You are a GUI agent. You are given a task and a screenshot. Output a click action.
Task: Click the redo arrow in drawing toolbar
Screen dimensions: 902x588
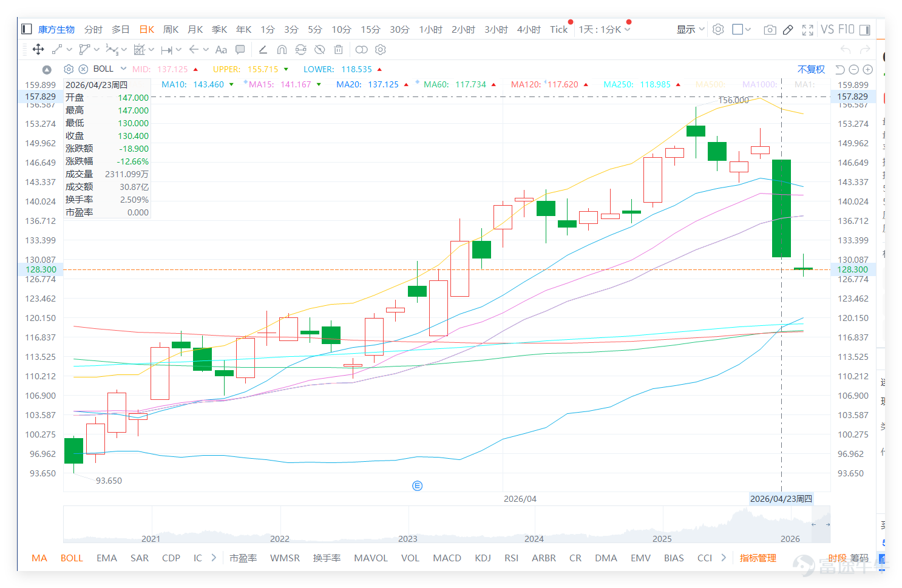(x=866, y=50)
